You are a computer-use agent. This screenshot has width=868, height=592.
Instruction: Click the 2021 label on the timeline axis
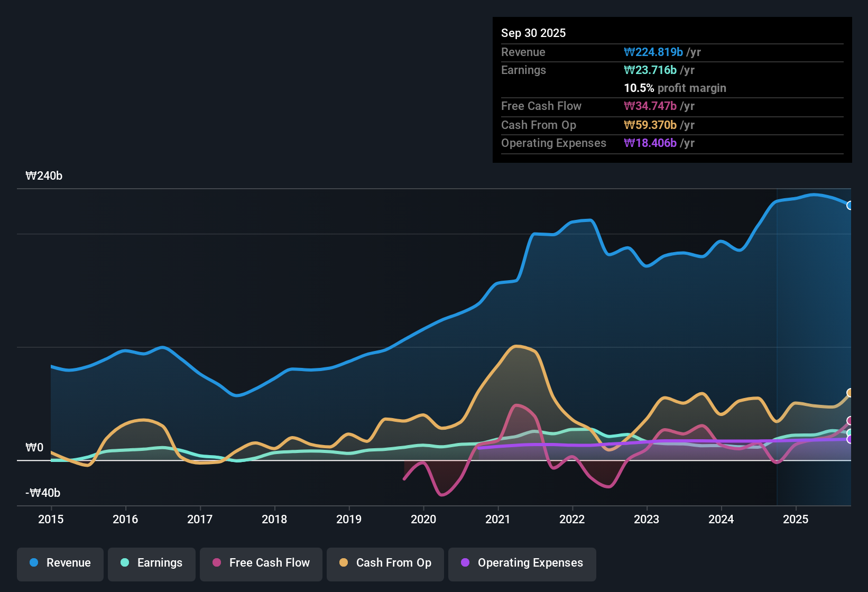tap(497, 520)
